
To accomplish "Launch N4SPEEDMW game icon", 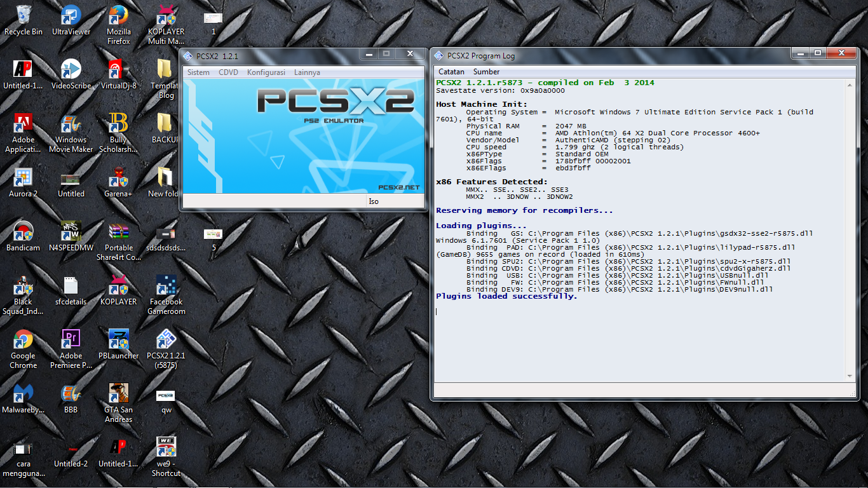I will [x=71, y=236].
